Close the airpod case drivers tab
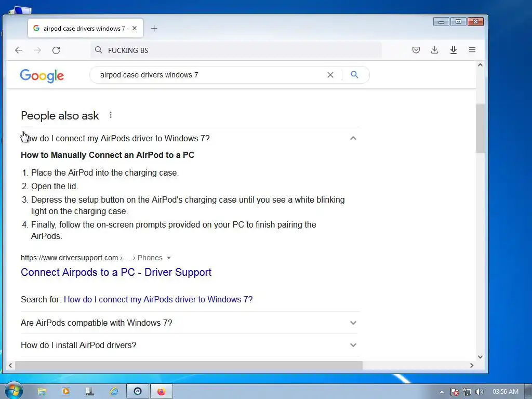This screenshot has width=532, height=399. [x=135, y=28]
